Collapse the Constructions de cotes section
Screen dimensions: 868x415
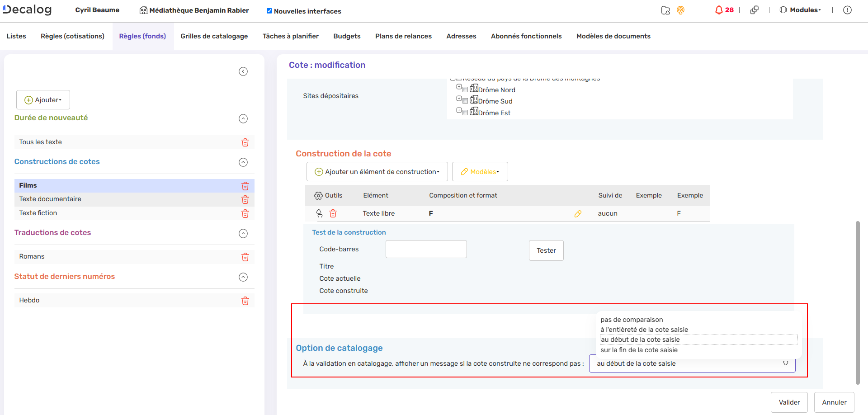(x=243, y=162)
